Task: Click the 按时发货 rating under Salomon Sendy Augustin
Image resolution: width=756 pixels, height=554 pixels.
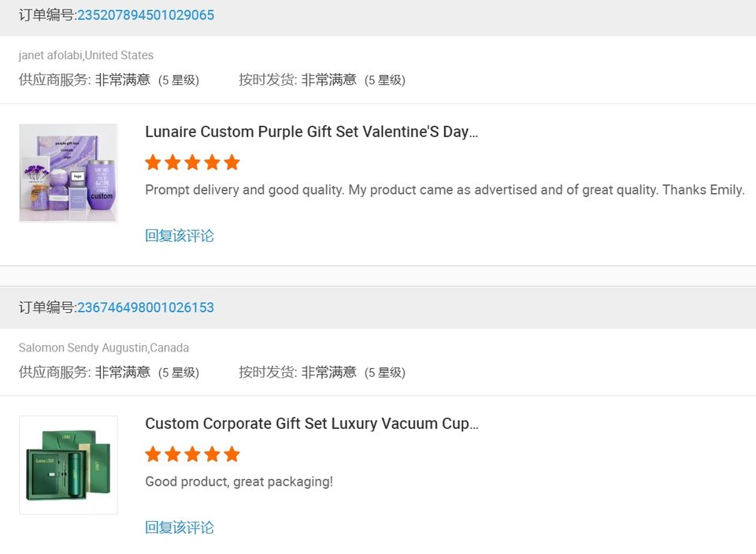Action: point(321,372)
